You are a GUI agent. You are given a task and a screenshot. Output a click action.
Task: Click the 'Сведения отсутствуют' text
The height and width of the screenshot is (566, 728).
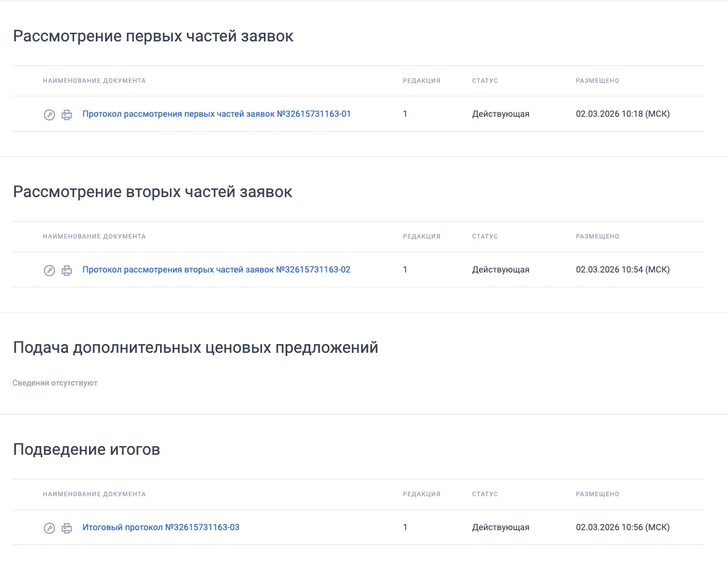(55, 383)
